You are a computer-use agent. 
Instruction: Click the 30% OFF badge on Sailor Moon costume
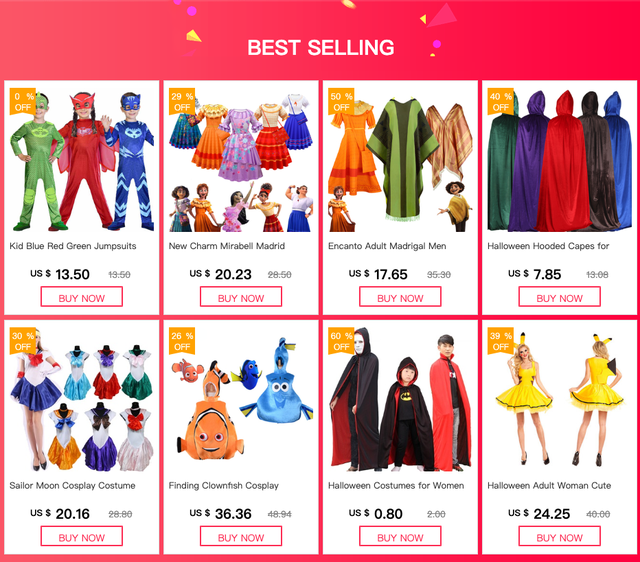point(23,341)
